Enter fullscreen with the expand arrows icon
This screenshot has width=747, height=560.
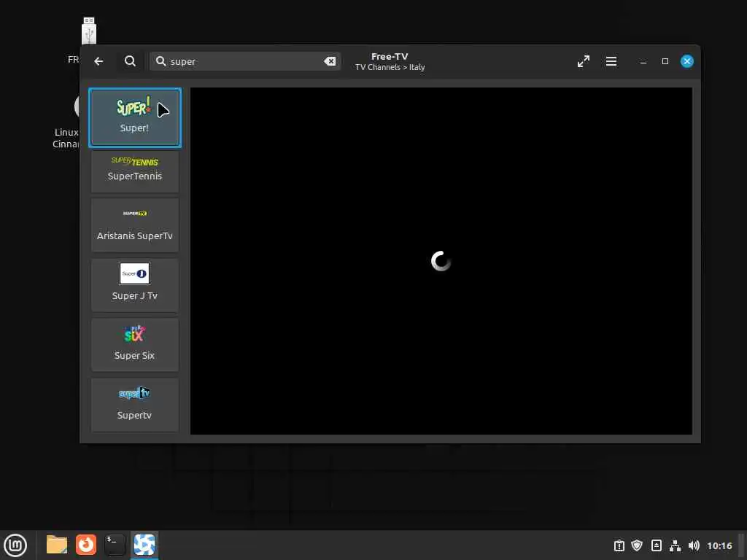pos(583,61)
